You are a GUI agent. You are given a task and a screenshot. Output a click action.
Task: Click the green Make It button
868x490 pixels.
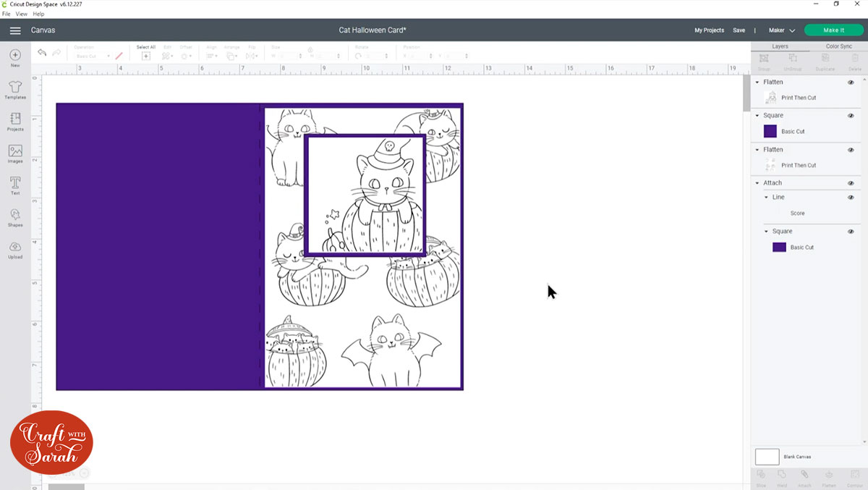pyautogui.click(x=833, y=30)
